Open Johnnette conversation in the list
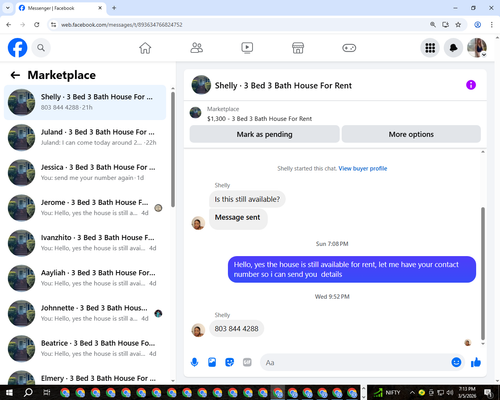500x400 pixels. (85, 313)
